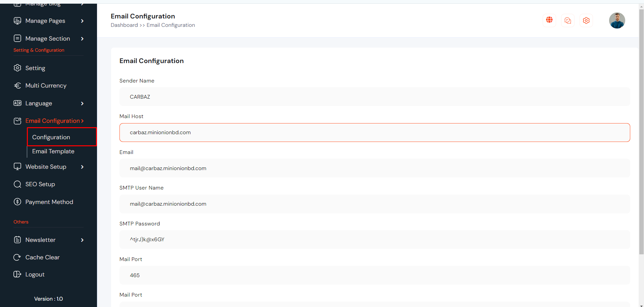Click the Multi Currency euro icon
The image size is (644, 307).
17,86
